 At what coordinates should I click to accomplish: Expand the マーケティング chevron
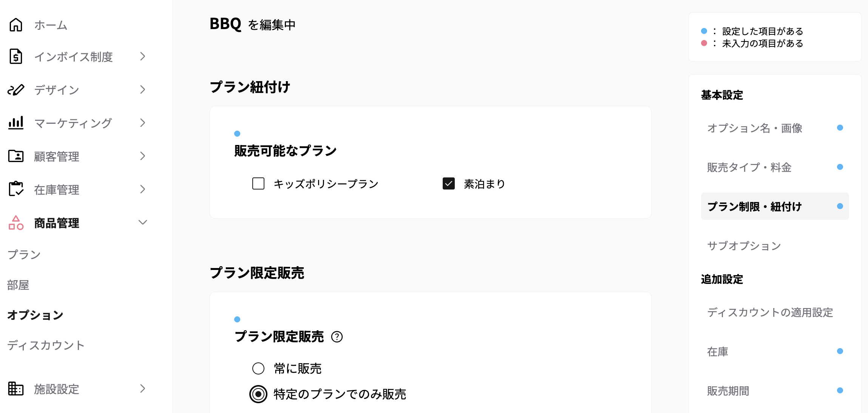point(143,123)
